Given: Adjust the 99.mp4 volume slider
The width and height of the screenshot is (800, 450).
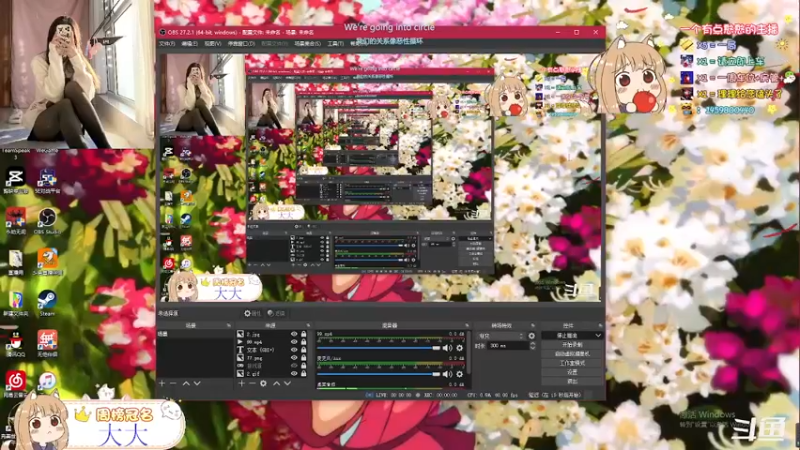Looking at the screenshot, I should coord(378,348).
